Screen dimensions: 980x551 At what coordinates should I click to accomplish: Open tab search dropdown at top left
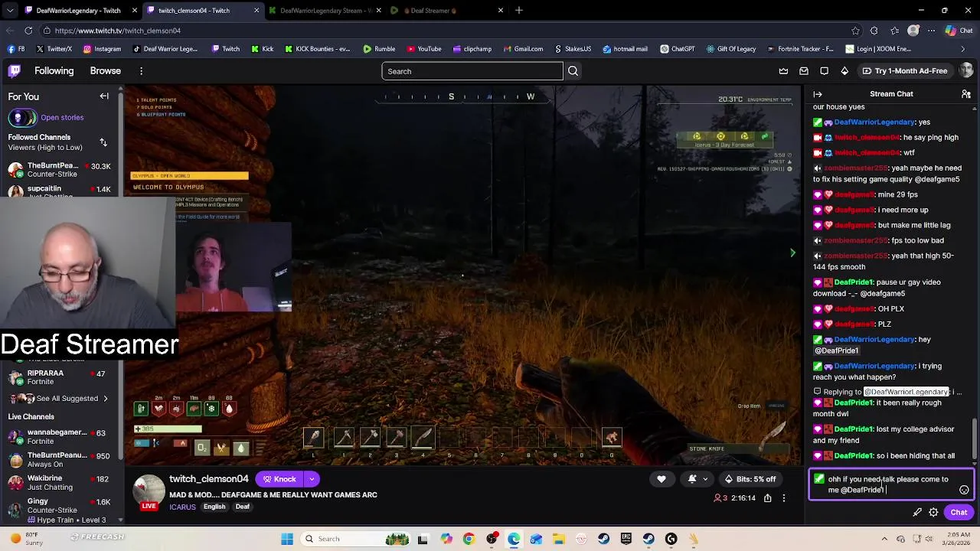[9, 11]
